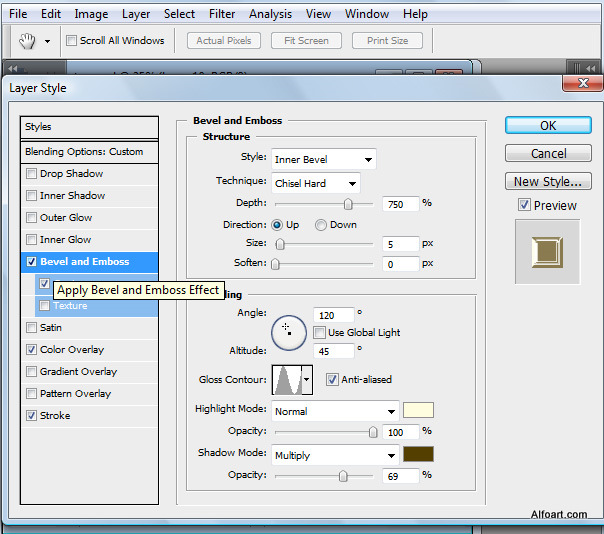Click the Gloss Contour curve thumbnail

(287, 380)
